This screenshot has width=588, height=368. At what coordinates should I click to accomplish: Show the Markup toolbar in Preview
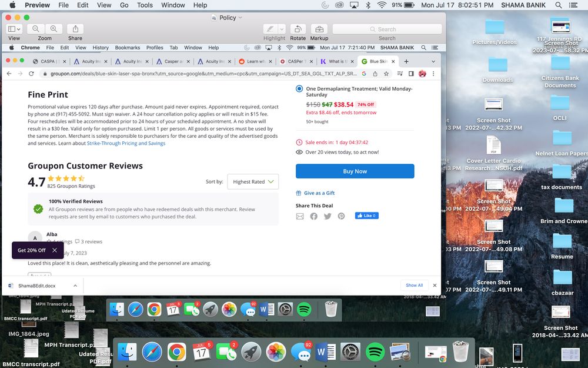coord(319,29)
